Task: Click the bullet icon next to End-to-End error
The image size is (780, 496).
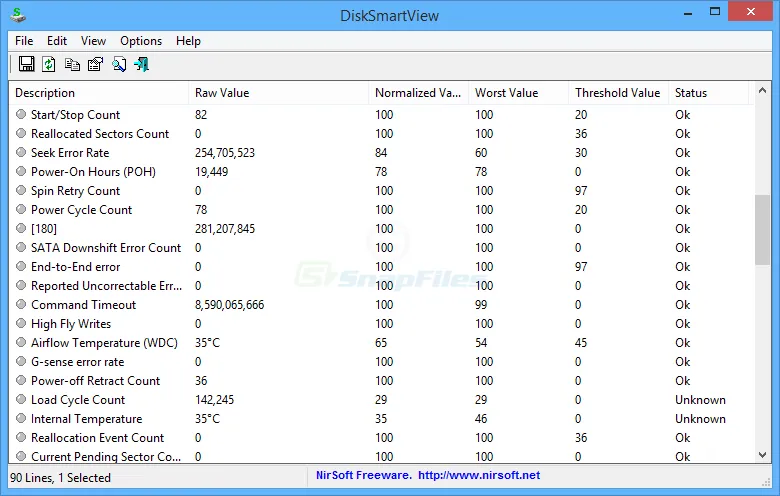Action: tap(21, 266)
